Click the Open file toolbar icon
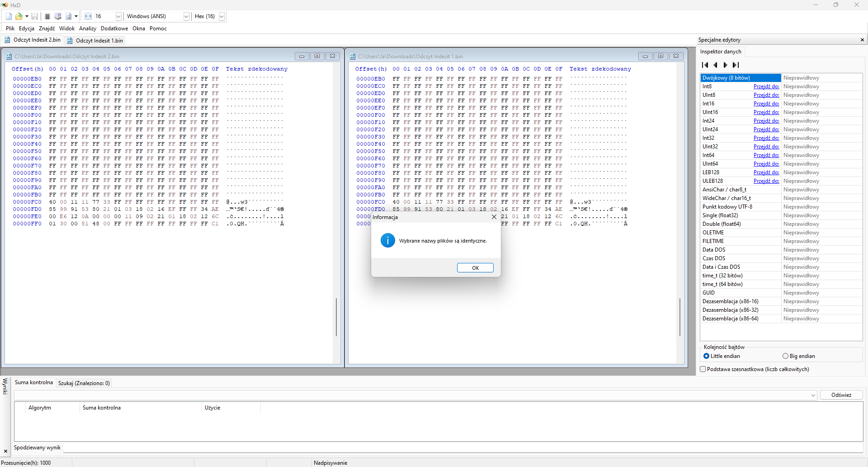 click(x=19, y=16)
